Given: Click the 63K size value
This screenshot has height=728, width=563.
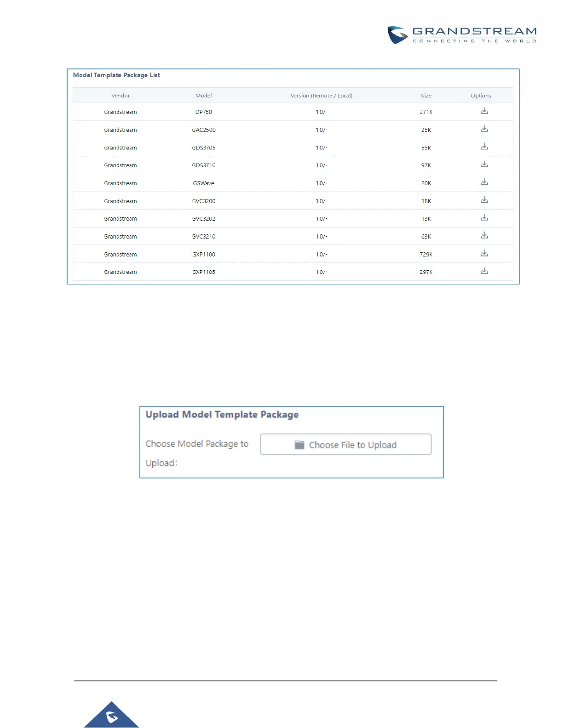Looking at the screenshot, I should click(x=426, y=237).
